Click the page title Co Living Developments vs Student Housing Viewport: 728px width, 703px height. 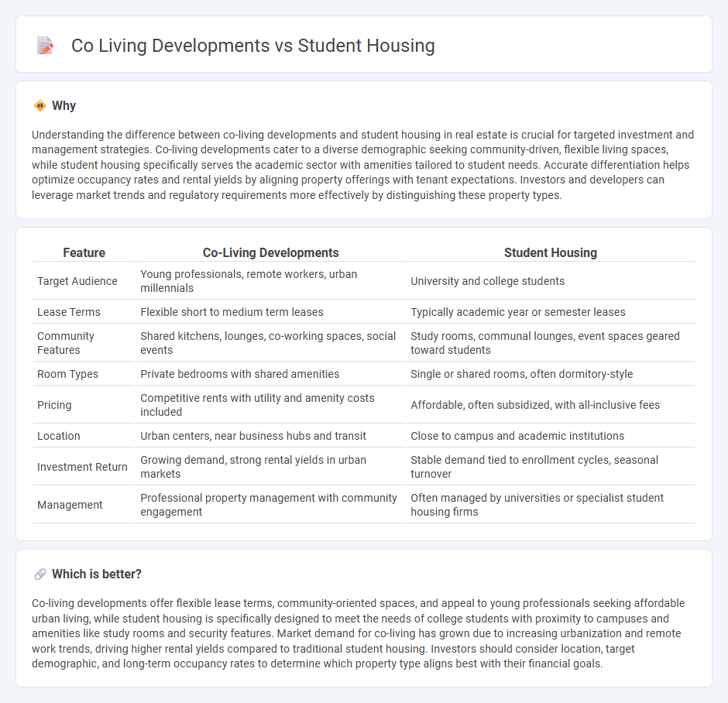tap(253, 46)
